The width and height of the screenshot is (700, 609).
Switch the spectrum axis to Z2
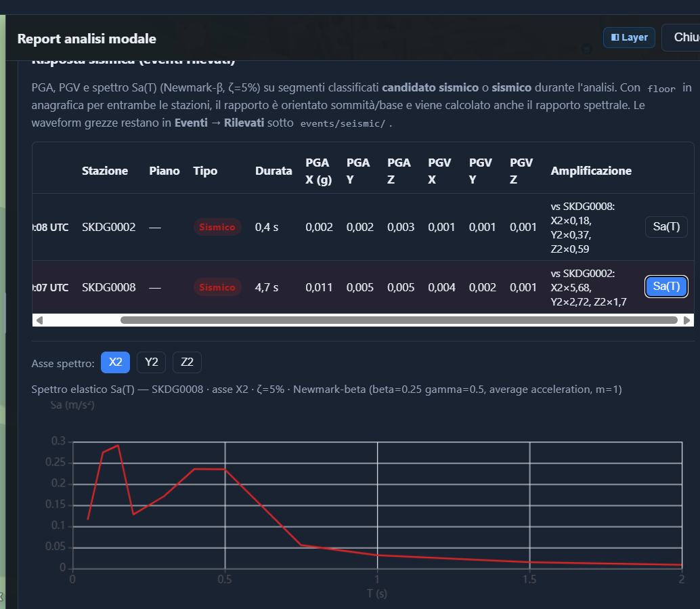pos(187,362)
